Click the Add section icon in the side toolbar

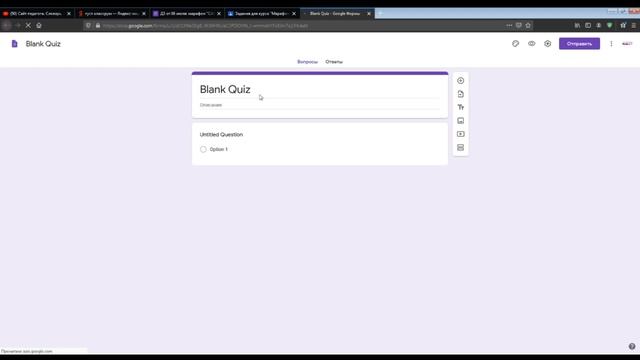pos(460,147)
